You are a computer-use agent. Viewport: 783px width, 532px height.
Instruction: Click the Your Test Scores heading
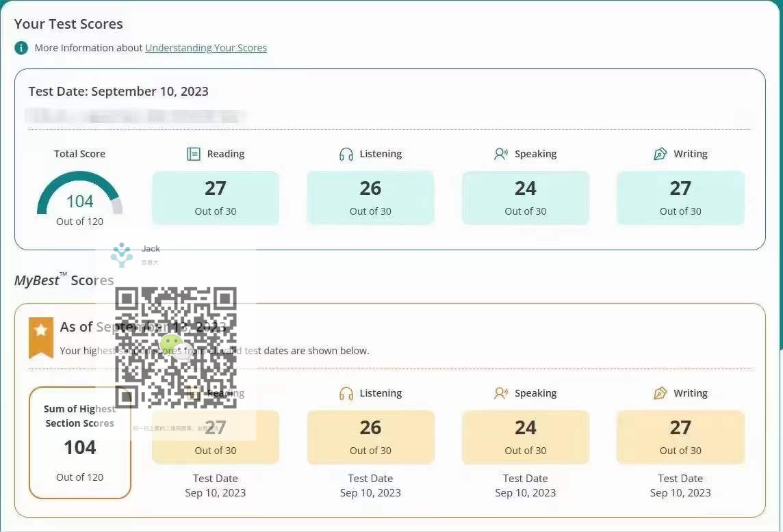tap(68, 24)
